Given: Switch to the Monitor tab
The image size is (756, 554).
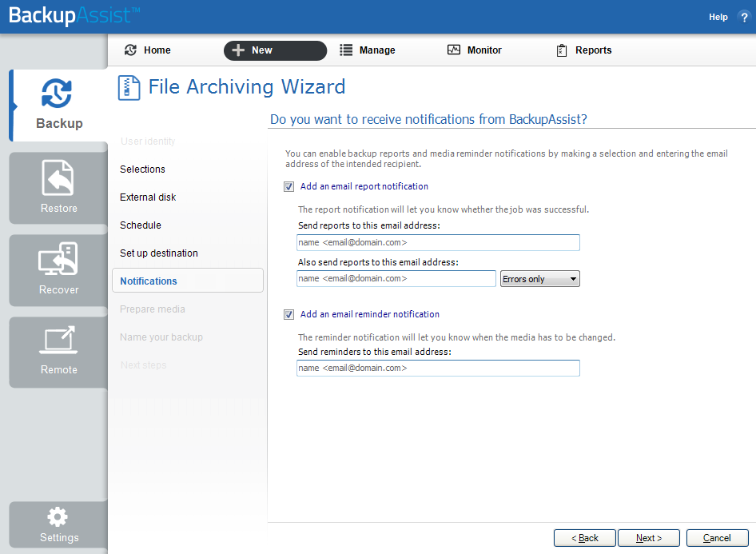Looking at the screenshot, I should [475, 50].
